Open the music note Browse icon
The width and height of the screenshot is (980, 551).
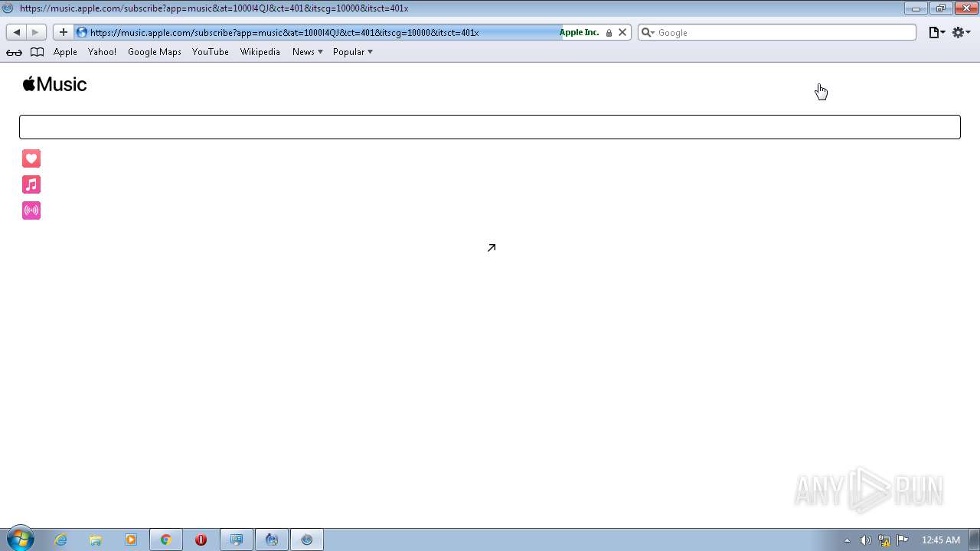31,184
